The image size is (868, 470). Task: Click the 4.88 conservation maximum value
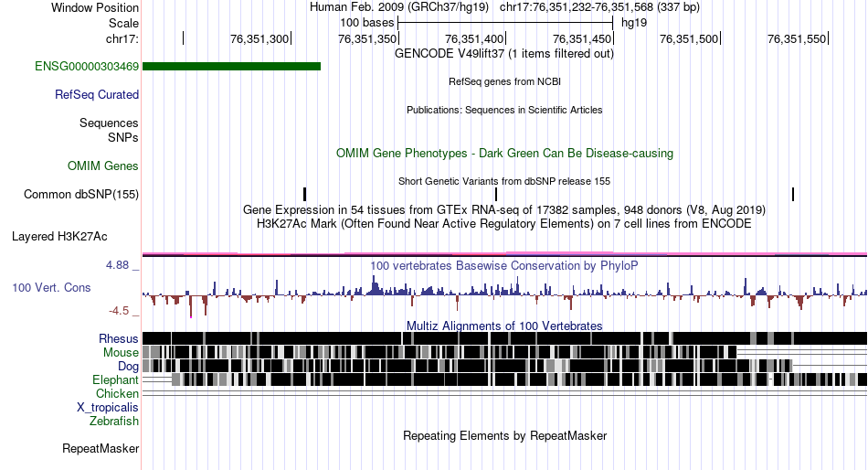coord(117,265)
